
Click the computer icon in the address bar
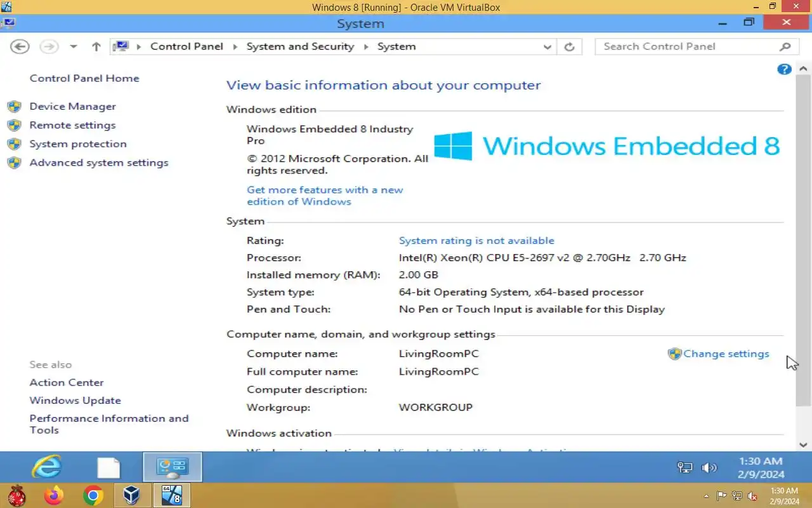coord(121,46)
